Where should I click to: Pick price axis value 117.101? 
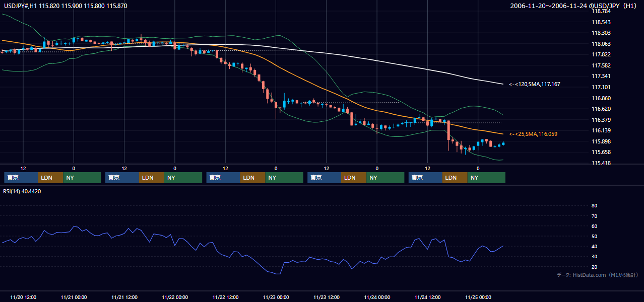tap(601, 87)
